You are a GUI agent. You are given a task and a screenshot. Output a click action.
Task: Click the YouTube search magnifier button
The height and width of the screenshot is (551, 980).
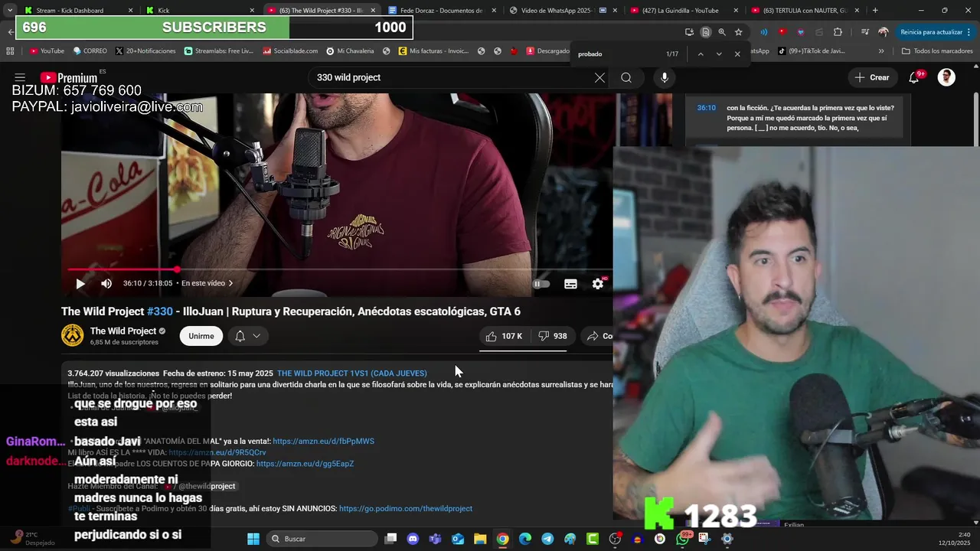[x=626, y=77]
